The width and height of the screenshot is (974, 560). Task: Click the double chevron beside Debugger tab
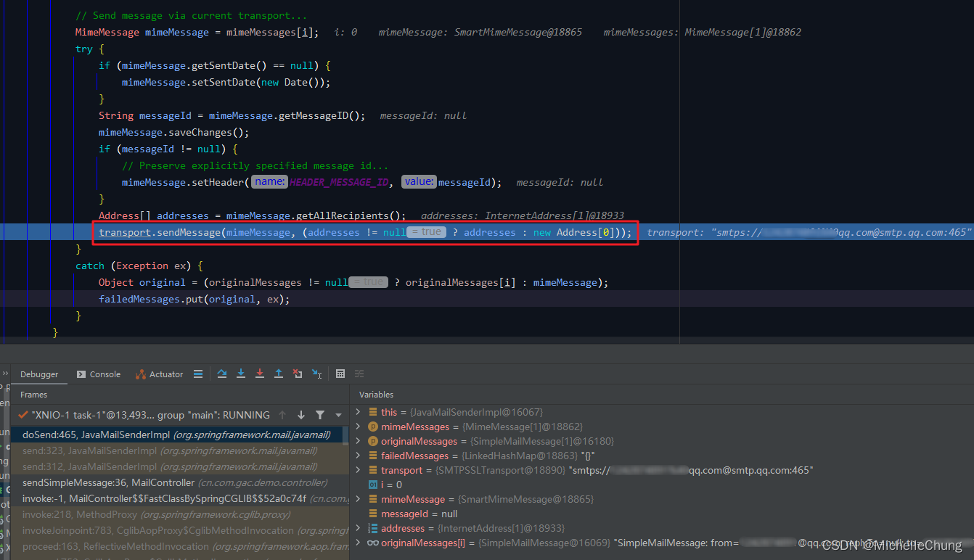point(6,374)
